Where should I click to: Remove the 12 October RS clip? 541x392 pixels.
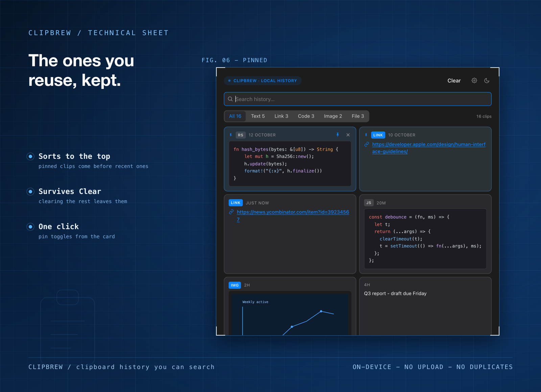pyautogui.click(x=348, y=135)
